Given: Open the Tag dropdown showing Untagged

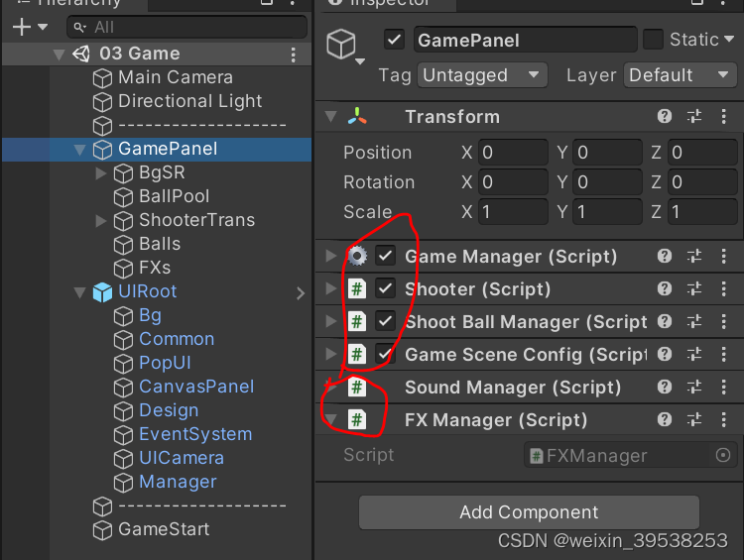Looking at the screenshot, I should coord(482,75).
